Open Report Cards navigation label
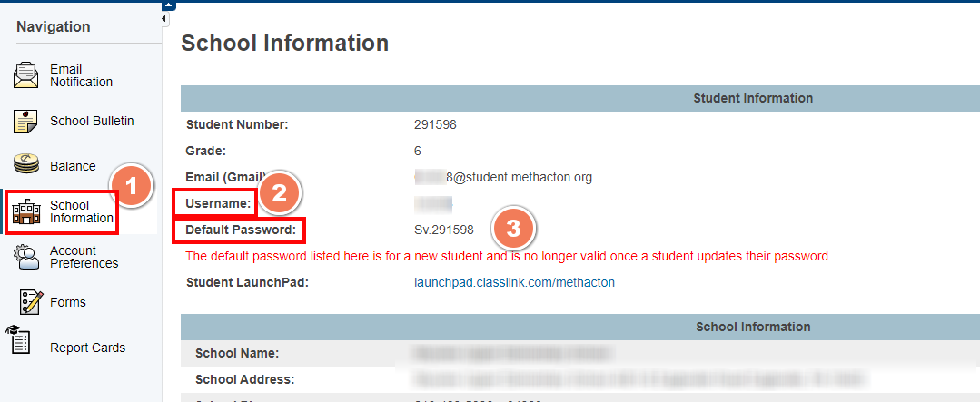 (87, 348)
